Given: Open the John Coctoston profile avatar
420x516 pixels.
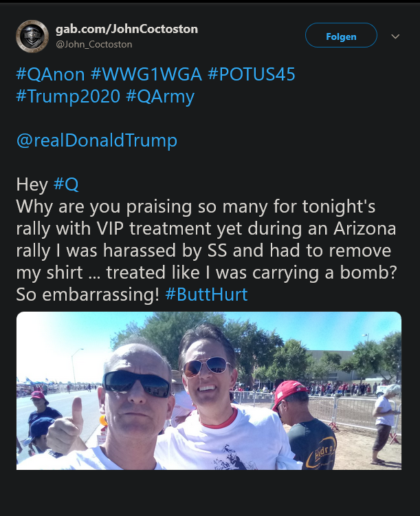Looking at the screenshot, I should pos(32,36).
